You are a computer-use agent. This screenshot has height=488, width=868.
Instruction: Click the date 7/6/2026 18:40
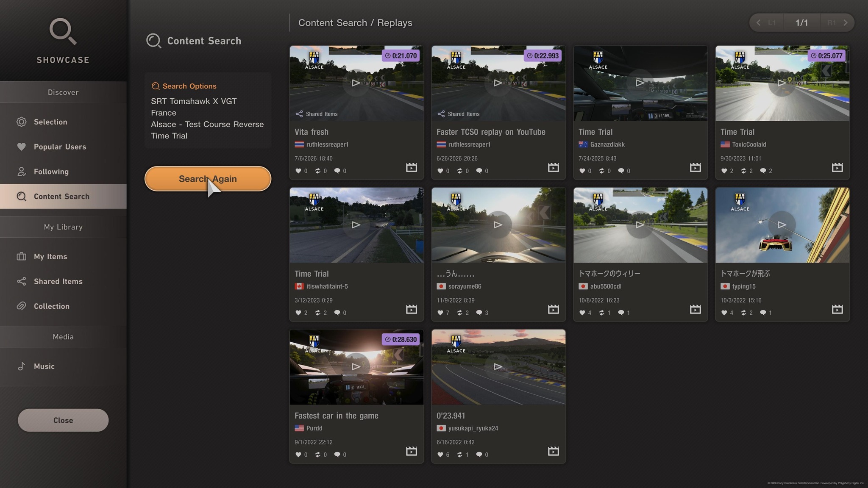pyautogui.click(x=314, y=158)
